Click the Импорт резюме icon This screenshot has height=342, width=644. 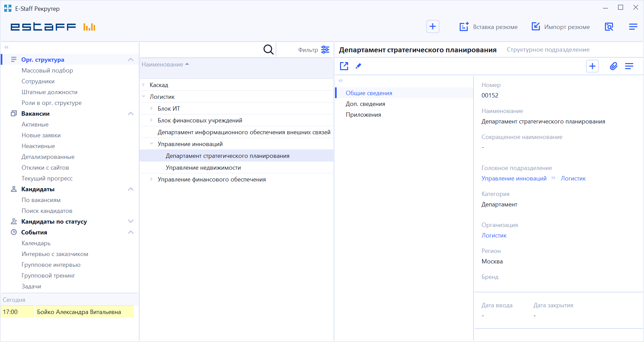coord(536,26)
